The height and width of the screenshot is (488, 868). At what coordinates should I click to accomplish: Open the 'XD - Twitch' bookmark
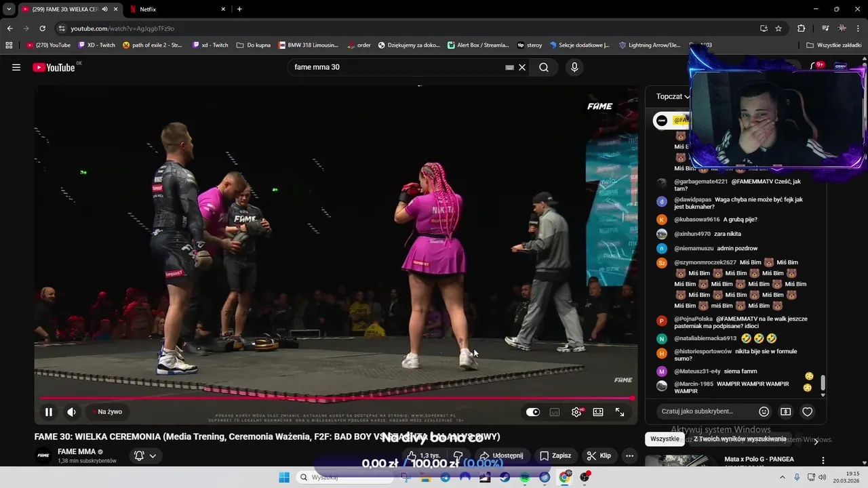[96, 45]
